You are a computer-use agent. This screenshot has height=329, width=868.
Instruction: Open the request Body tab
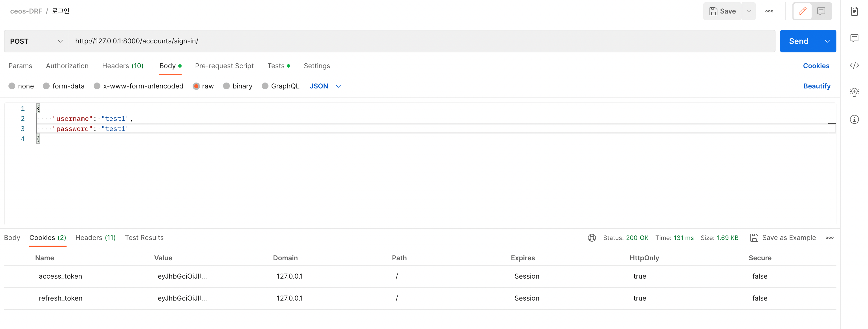pyautogui.click(x=170, y=66)
